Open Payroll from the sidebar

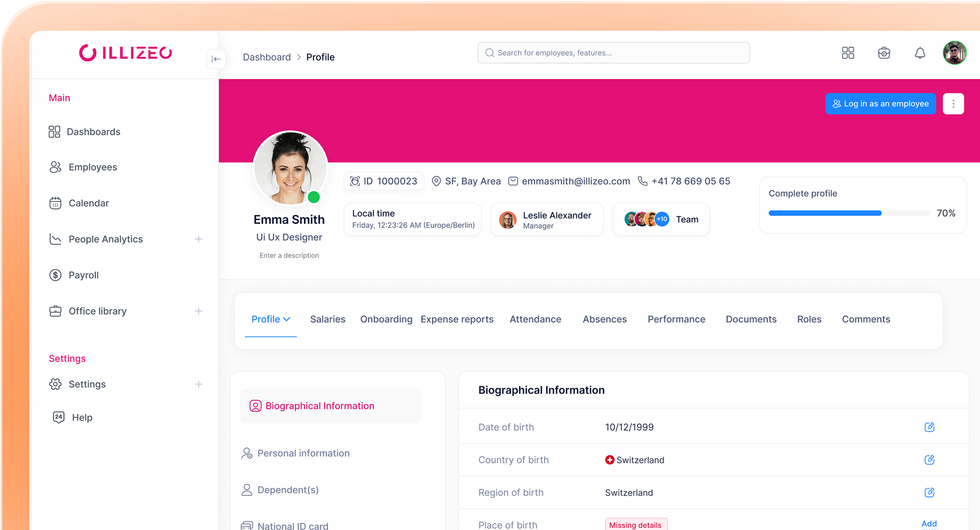click(84, 275)
